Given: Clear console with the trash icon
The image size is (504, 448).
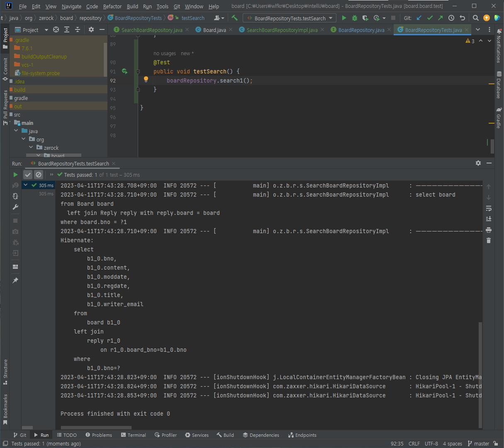Looking at the screenshot, I should 489,241.
